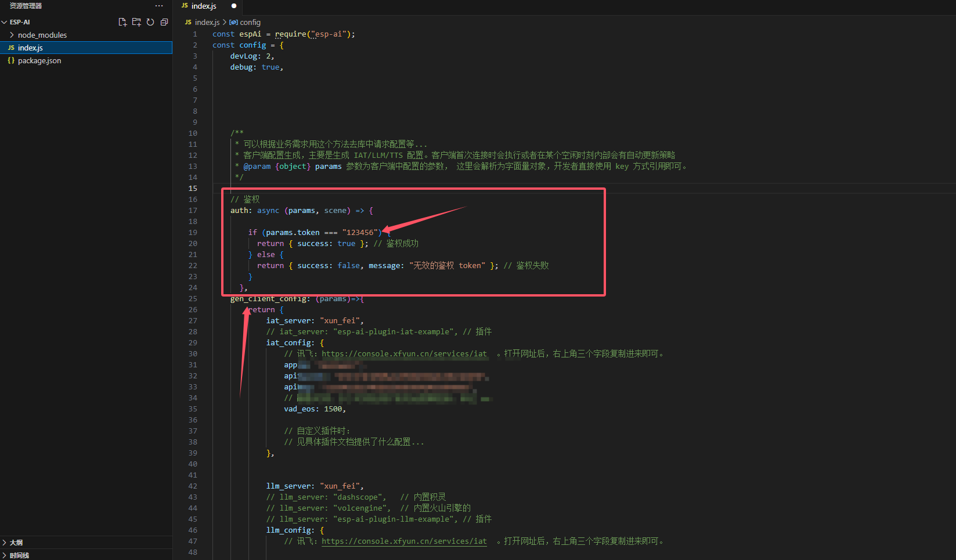Expand the node_modules folder
The image size is (956, 560).
coord(12,35)
